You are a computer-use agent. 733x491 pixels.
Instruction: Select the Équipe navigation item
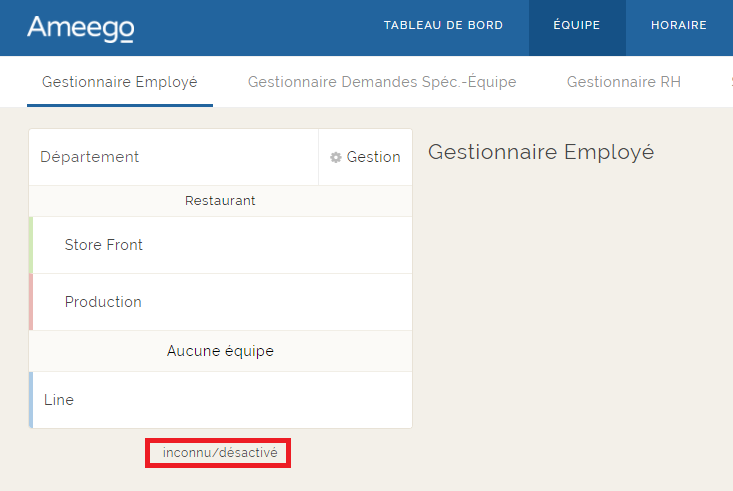coord(577,26)
